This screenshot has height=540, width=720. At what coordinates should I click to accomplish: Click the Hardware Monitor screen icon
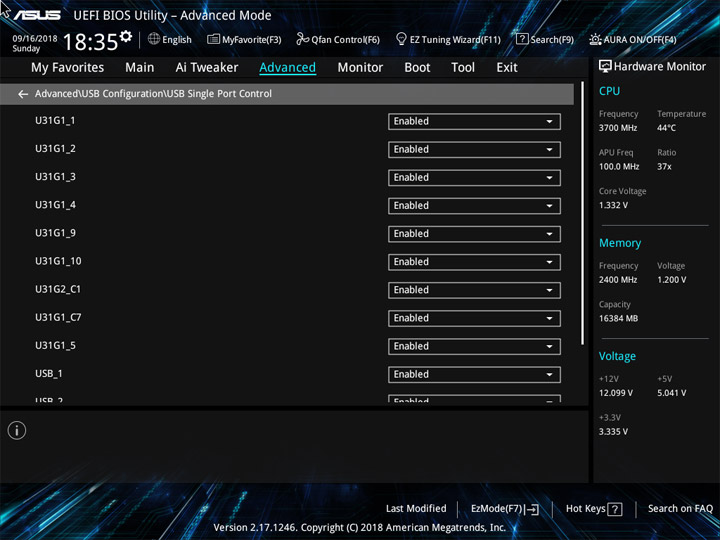tap(605, 67)
